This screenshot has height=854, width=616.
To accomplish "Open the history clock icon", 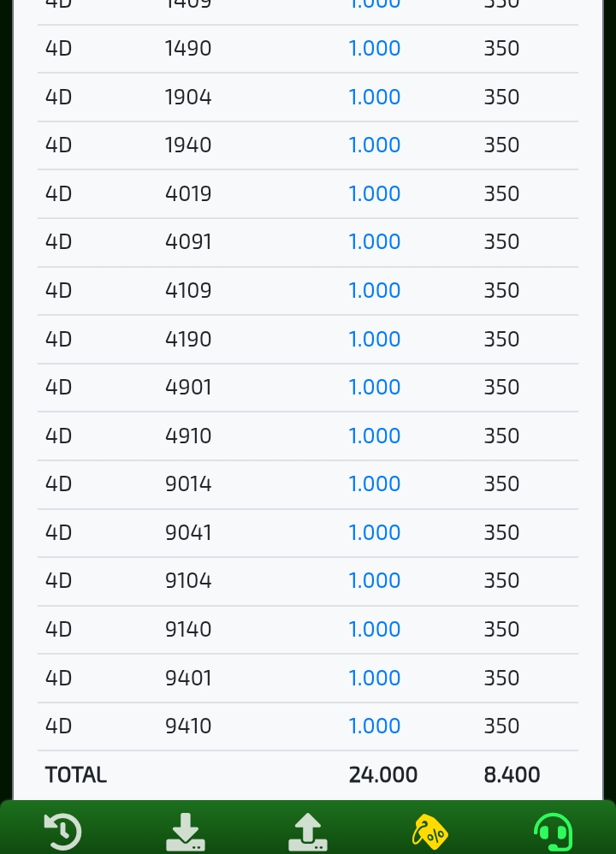I will 62,832.
